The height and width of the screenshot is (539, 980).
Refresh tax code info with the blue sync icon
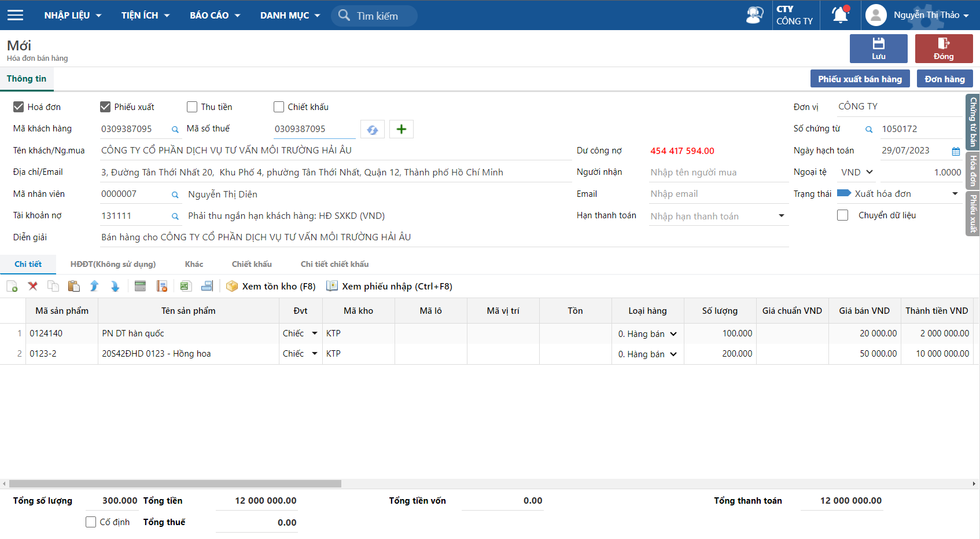pyautogui.click(x=373, y=129)
